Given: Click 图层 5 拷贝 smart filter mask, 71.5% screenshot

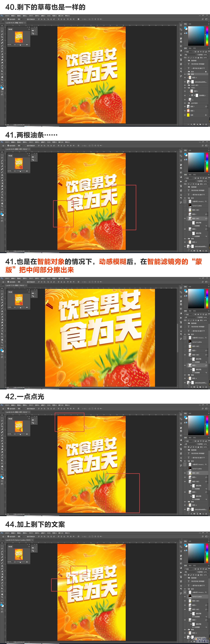Looking at the screenshot, I should click(x=194, y=359).
